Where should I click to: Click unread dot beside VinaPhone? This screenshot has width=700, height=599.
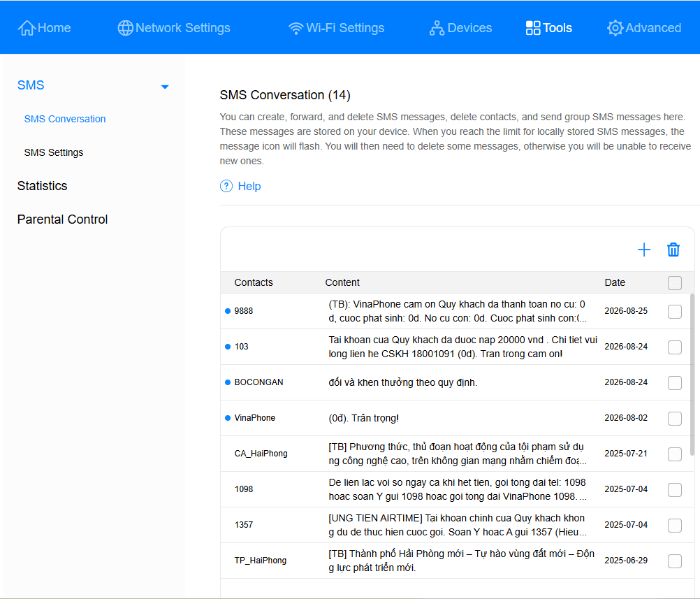[x=228, y=418]
